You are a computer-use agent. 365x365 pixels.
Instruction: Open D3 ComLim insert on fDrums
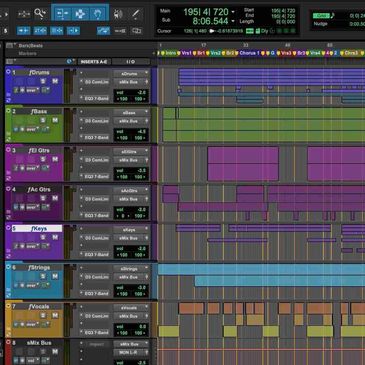point(97,82)
